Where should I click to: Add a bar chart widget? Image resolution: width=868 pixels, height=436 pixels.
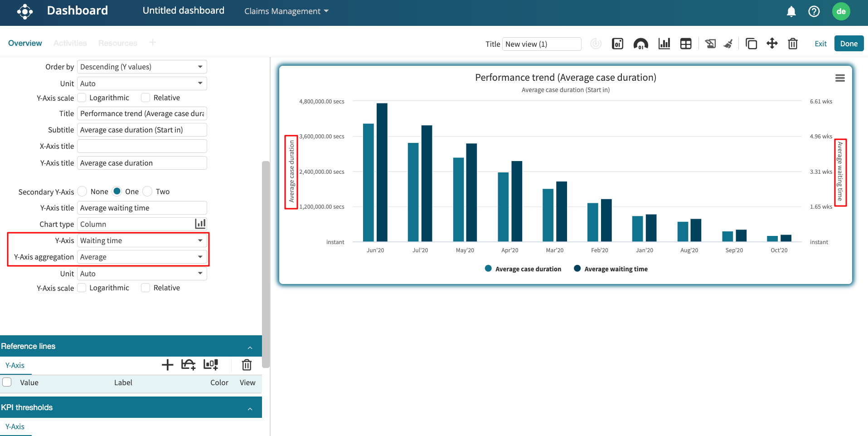(664, 44)
